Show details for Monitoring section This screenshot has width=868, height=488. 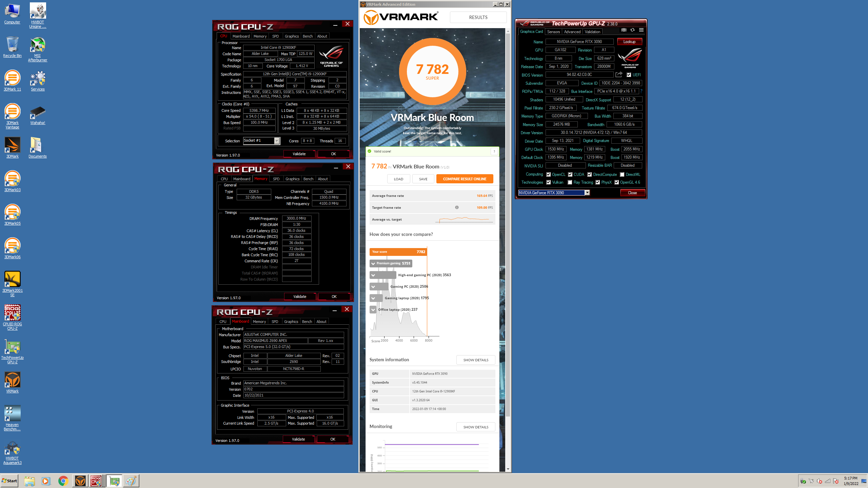click(476, 427)
